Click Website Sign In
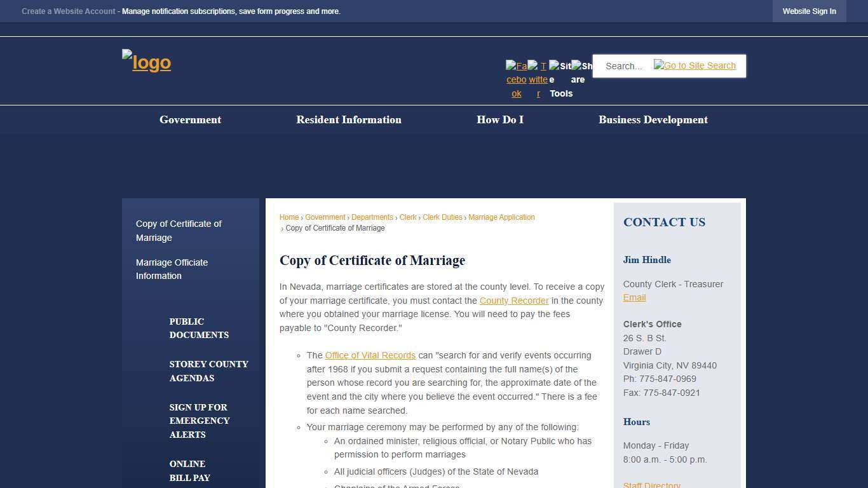The height and width of the screenshot is (488, 868). 809,11
